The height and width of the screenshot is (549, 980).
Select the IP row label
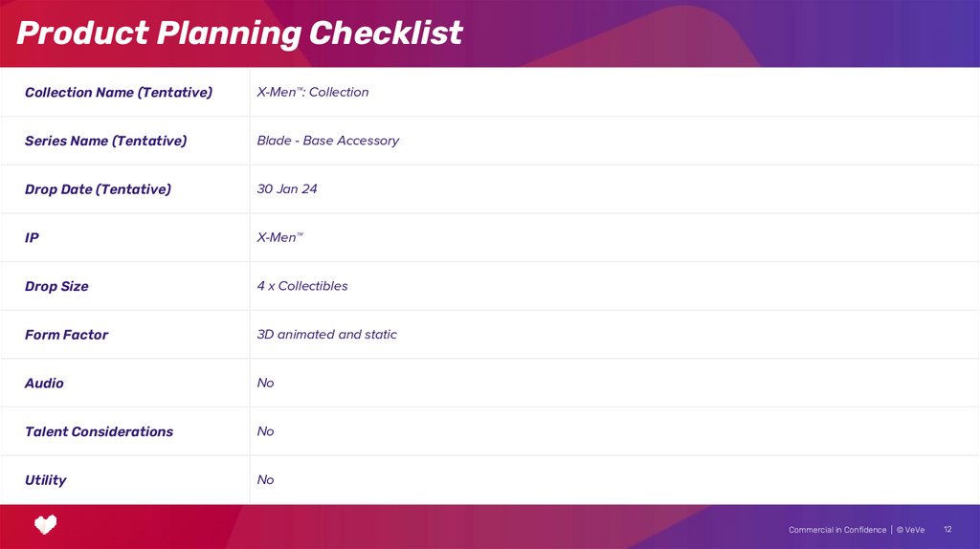(32, 238)
